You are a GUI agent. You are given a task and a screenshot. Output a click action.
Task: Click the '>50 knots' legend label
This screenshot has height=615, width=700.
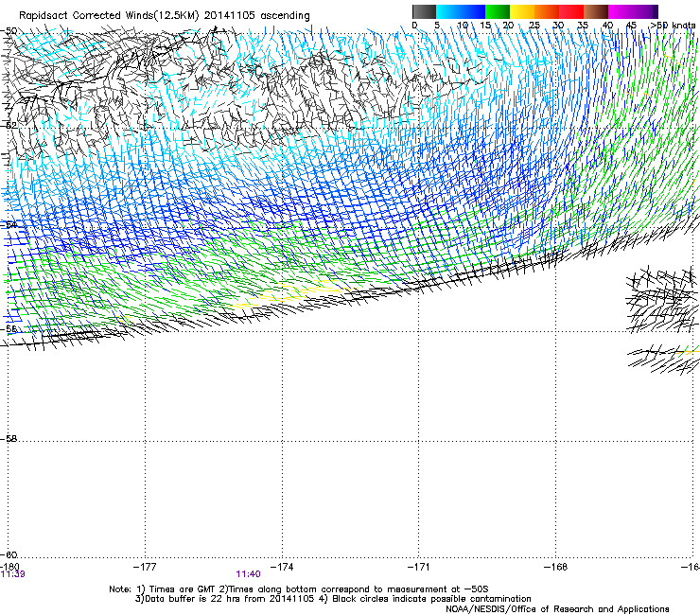673,26
